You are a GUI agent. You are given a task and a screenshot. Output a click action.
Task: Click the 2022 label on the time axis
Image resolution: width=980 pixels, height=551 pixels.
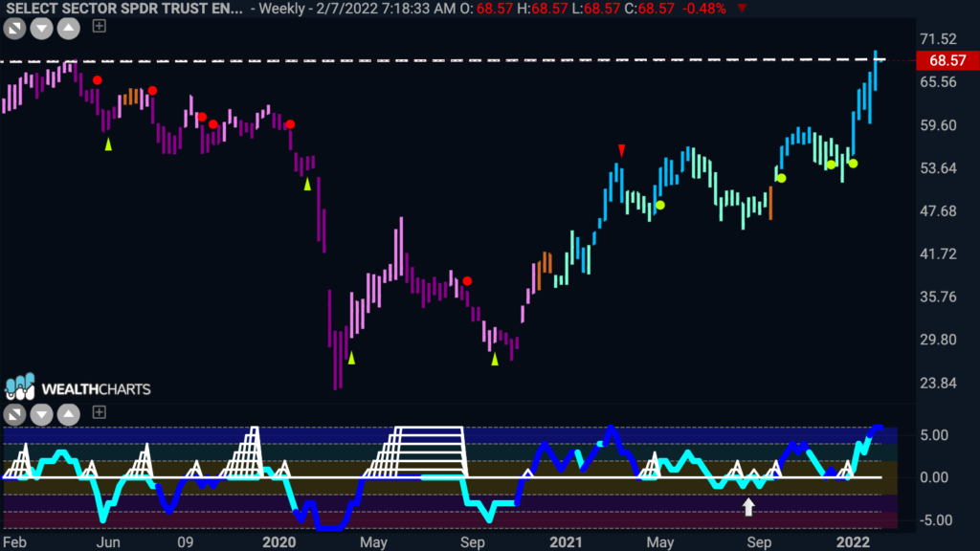coord(853,542)
